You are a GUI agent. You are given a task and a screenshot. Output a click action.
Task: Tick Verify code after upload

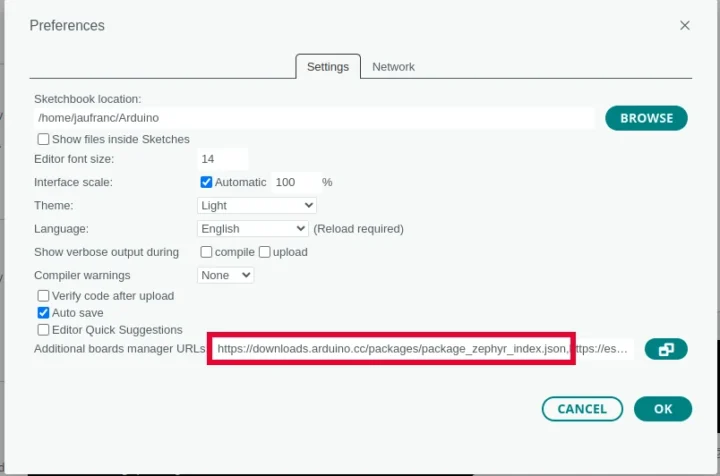[44, 296]
